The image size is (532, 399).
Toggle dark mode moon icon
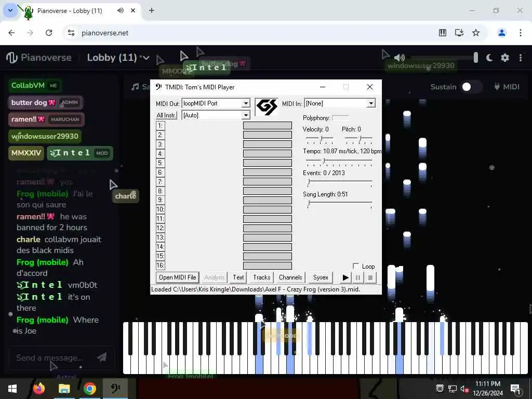coord(489,58)
